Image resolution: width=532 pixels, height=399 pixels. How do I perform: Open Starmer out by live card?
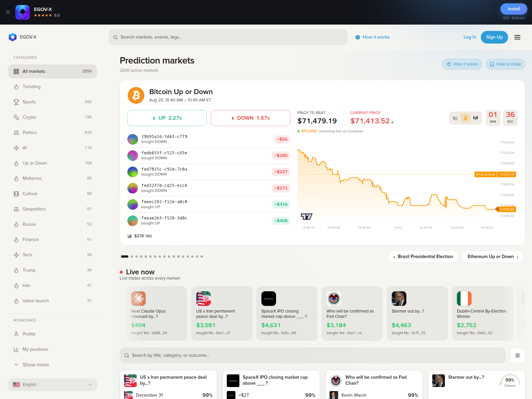point(417,314)
